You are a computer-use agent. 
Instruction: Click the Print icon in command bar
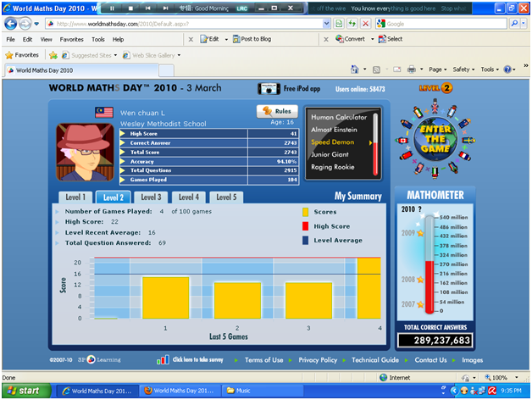tap(411, 69)
